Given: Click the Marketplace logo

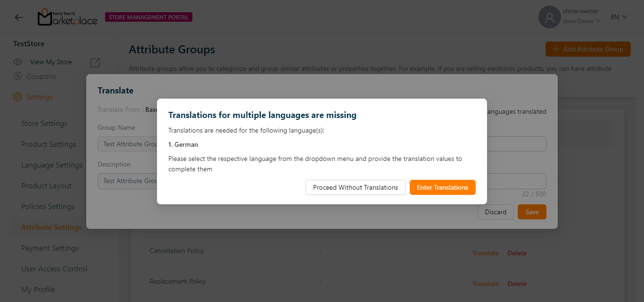Looking at the screenshot, I should tap(67, 17).
